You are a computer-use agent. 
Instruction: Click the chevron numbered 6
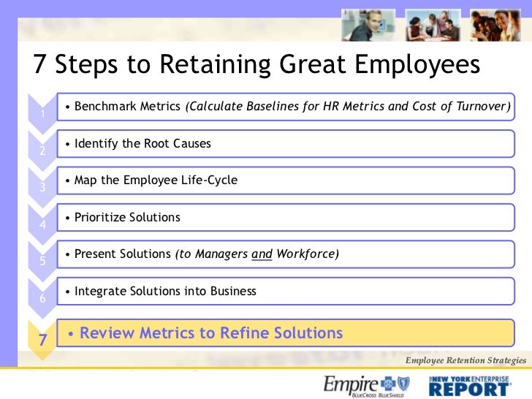pos(42,298)
